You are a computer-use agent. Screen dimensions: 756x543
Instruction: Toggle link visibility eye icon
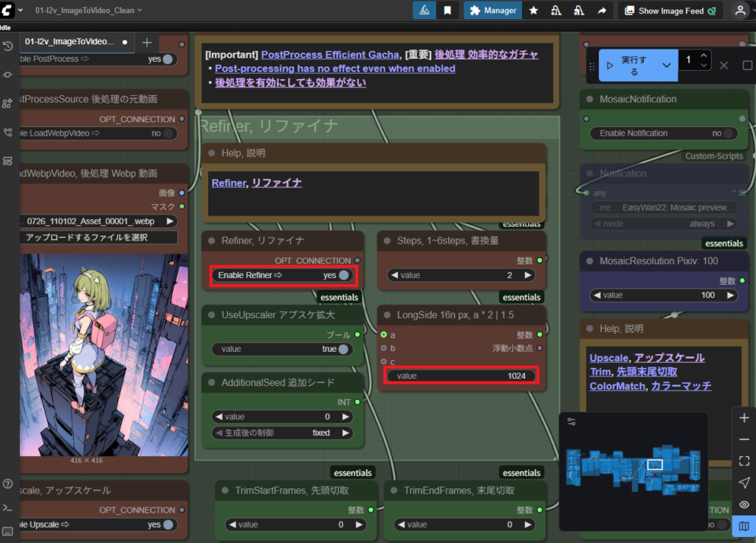(x=744, y=505)
